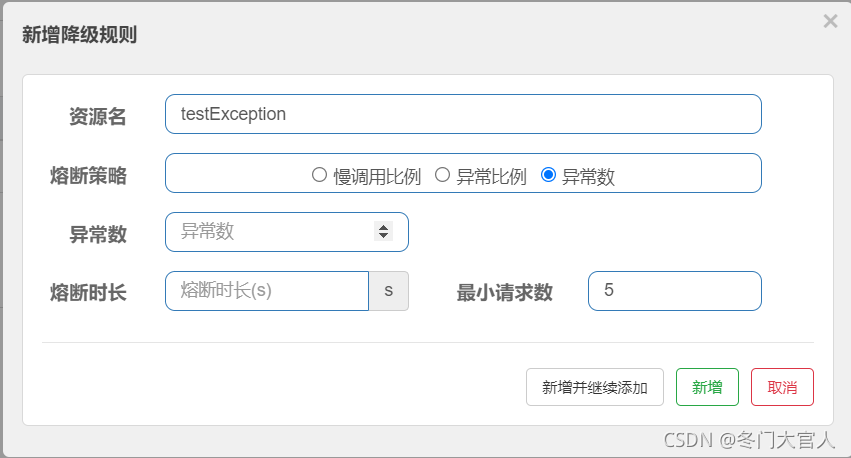Select the 慢调用比例 radio option
Viewport: 851px width, 458px height.
(319, 175)
